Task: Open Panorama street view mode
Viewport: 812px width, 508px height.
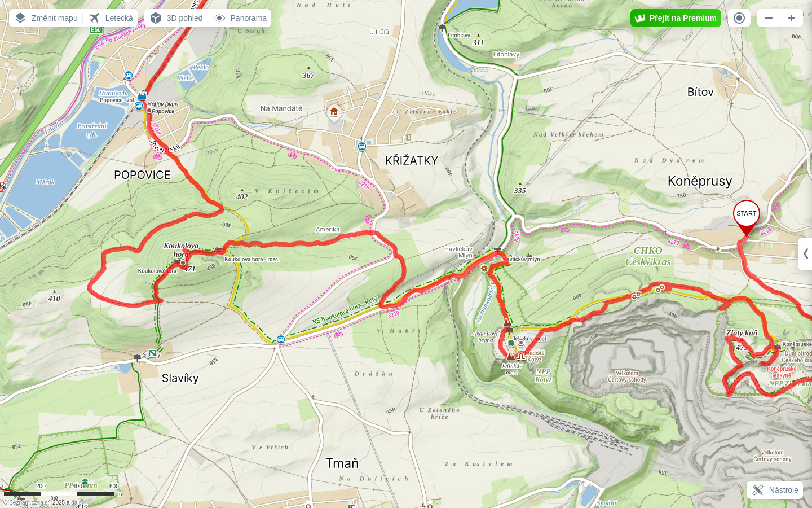Action: pos(240,18)
